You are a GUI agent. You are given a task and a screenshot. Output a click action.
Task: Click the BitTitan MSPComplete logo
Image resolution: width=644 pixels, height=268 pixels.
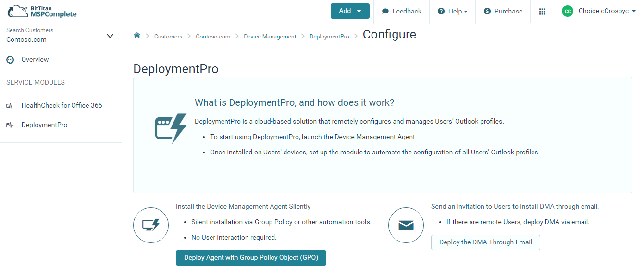tap(42, 11)
